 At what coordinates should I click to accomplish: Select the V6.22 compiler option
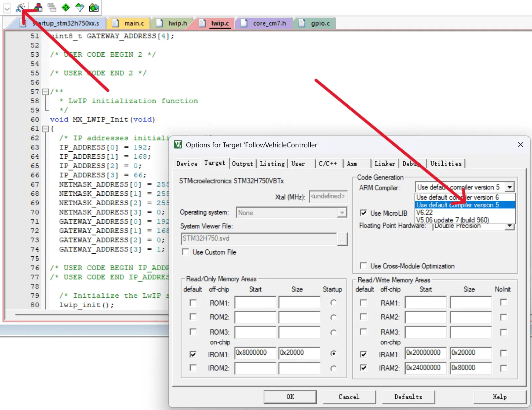(x=465, y=212)
